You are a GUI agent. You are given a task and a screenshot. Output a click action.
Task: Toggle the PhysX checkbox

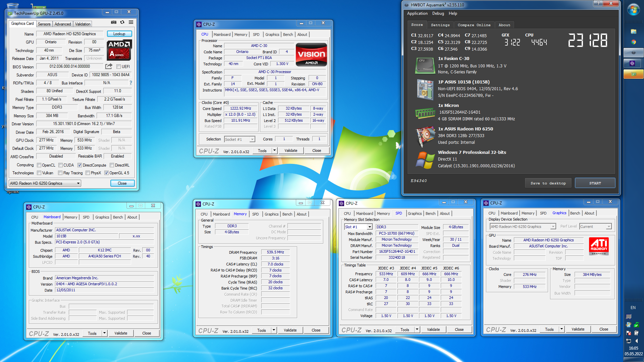(x=88, y=173)
